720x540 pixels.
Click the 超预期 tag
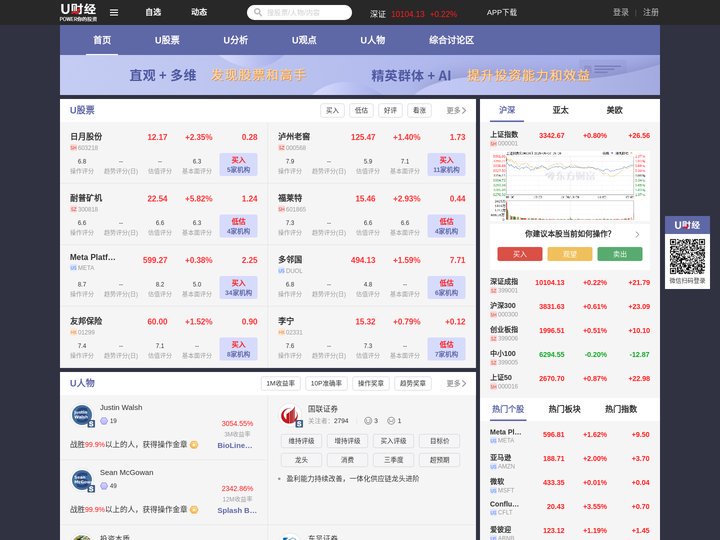(x=439, y=460)
